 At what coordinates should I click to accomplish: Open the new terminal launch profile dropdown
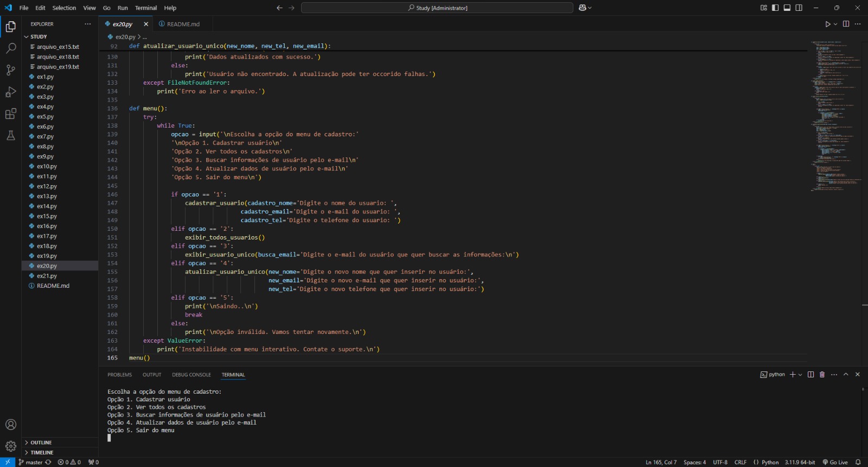point(800,375)
